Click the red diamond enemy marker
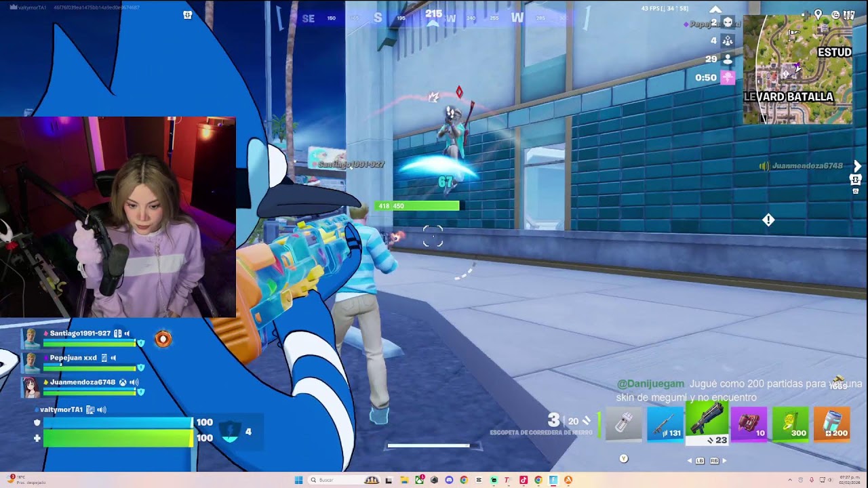 click(x=459, y=91)
